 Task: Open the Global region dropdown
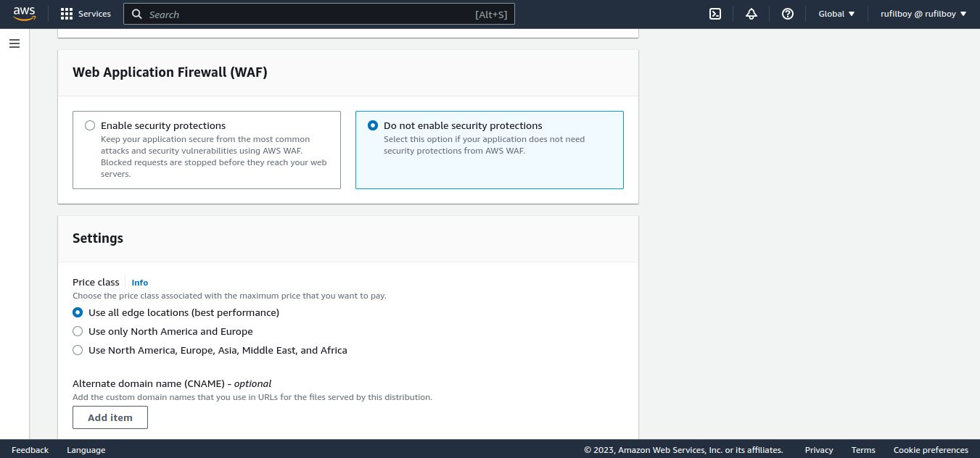pos(836,14)
